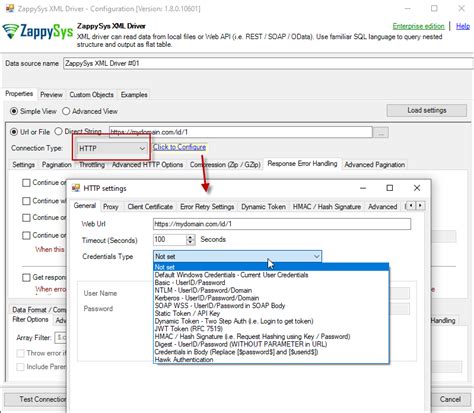474x413 pixels.
Task: Open the Error Retry Settings tab
Action: (207, 207)
